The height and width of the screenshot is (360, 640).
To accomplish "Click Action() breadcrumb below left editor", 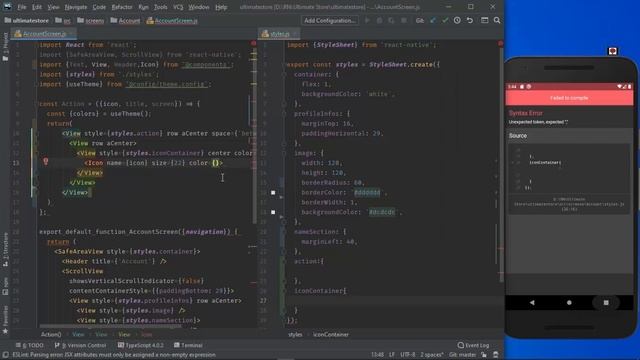I will [51, 335].
